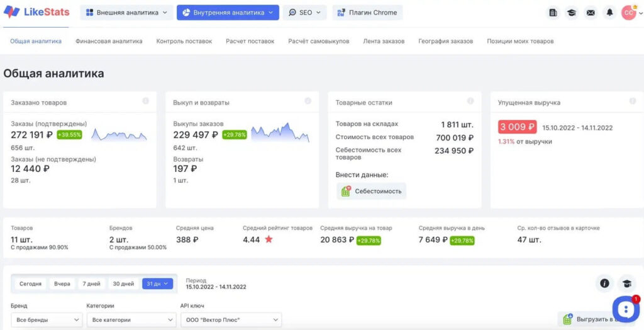Click the Себестоимость button
Image resolution: width=644 pixels, height=330 pixels.
tap(371, 191)
